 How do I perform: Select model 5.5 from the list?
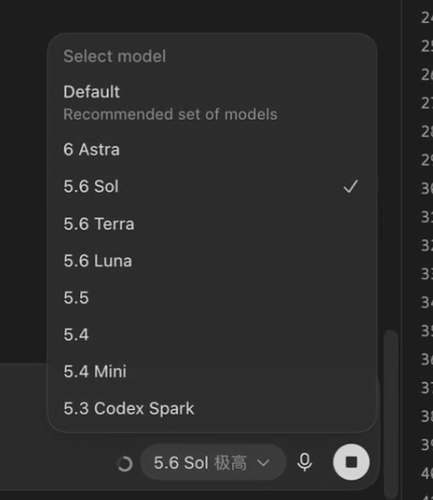(212, 298)
